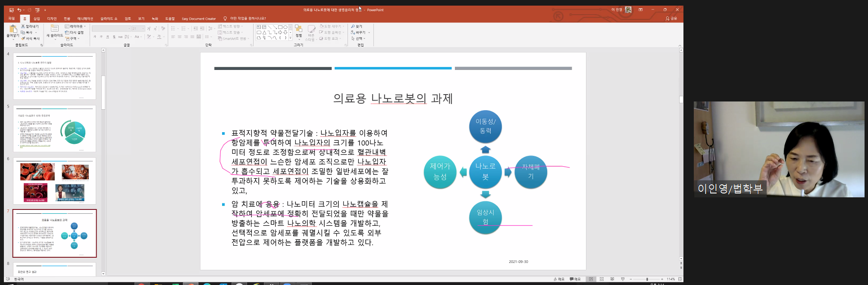Open the Insert (삽입) tab

tap(37, 19)
